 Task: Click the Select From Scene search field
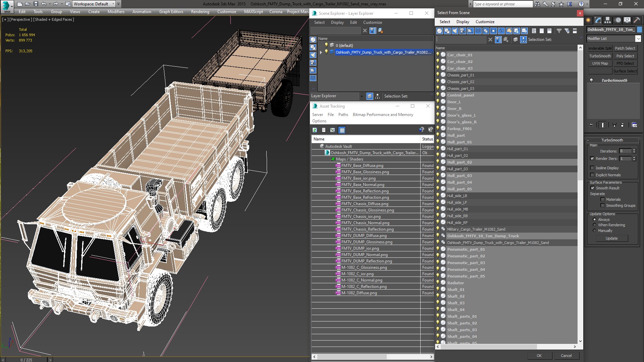[461, 40]
